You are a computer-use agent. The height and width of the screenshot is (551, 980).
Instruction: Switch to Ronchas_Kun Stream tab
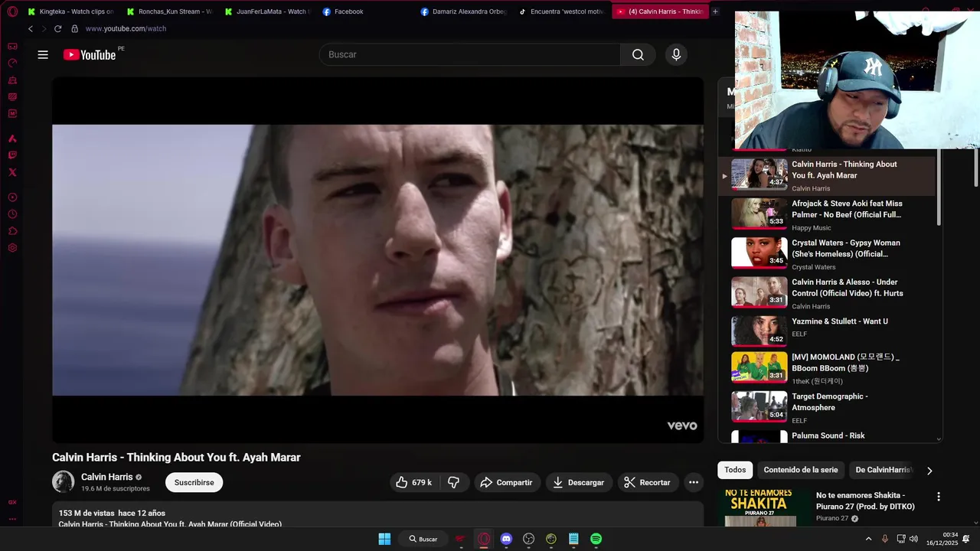170,11
